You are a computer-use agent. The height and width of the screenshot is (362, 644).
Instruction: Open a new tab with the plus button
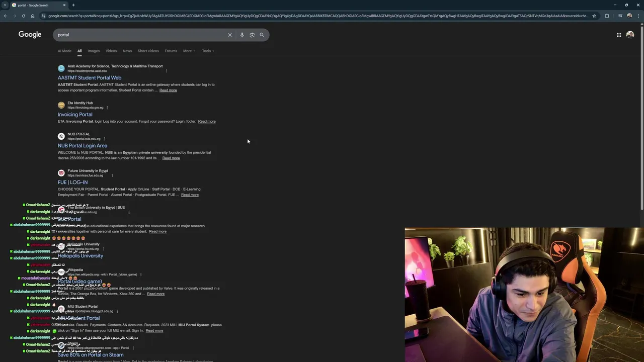(73, 5)
